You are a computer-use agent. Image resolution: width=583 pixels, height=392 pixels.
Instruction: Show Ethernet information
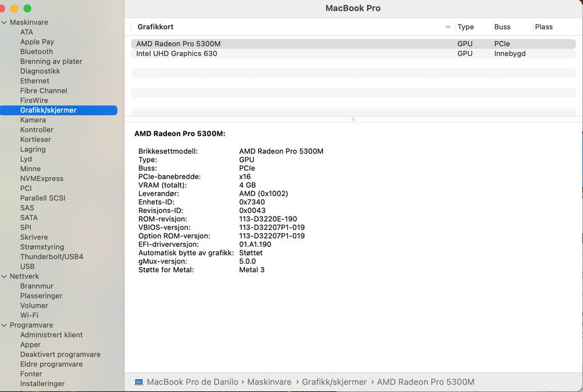35,81
